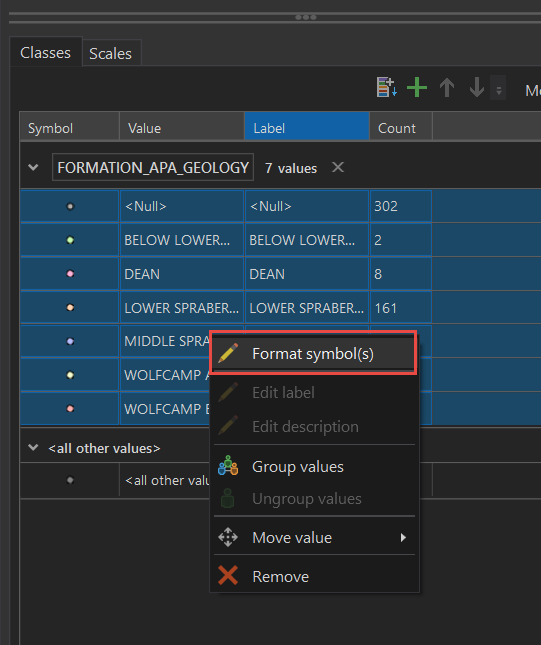This screenshot has height=645, width=541.
Task: Click the <Null> row gray symbol
Action: coord(70,206)
